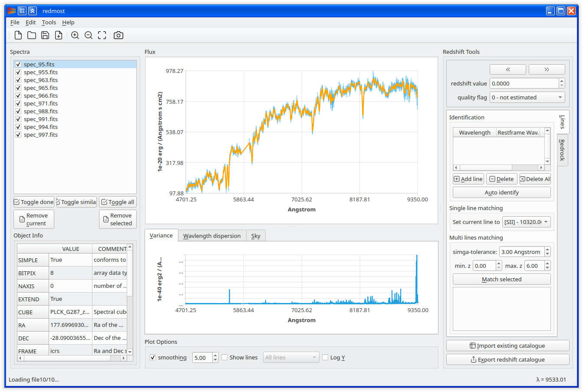The height and width of the screenshot is (392, 583).
Task: Switch to the Sky tab
Action: click(x=256, y=236)
